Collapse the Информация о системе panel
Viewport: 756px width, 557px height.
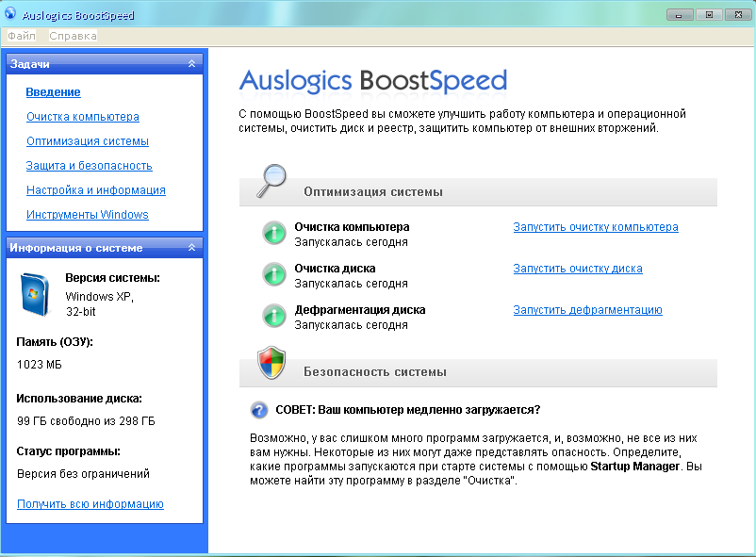click(191, 248)
